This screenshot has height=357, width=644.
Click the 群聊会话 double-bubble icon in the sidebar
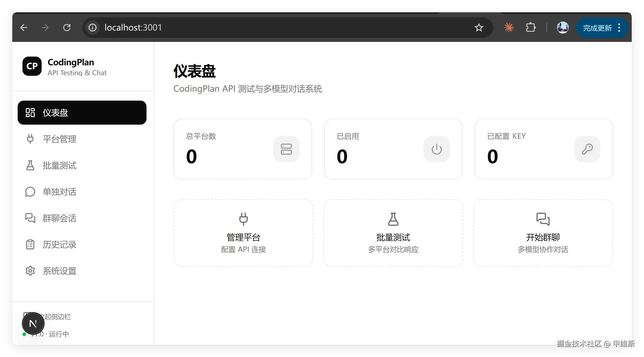30,218
